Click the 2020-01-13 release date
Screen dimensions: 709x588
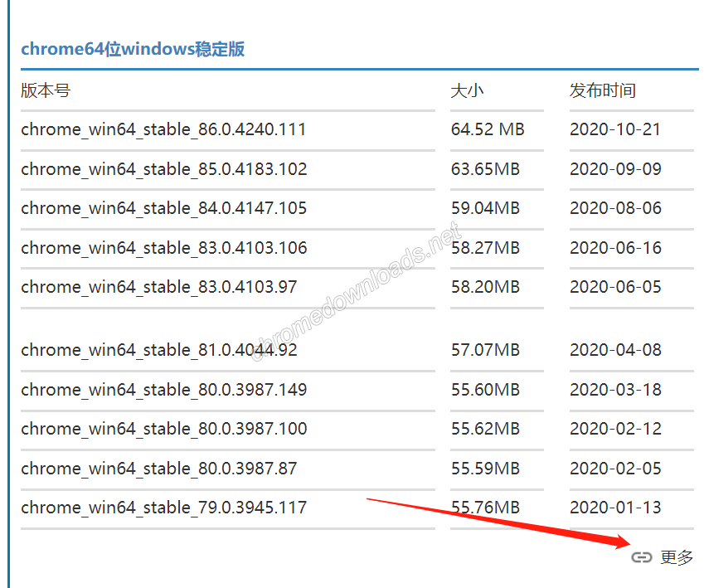coord(615,508)
